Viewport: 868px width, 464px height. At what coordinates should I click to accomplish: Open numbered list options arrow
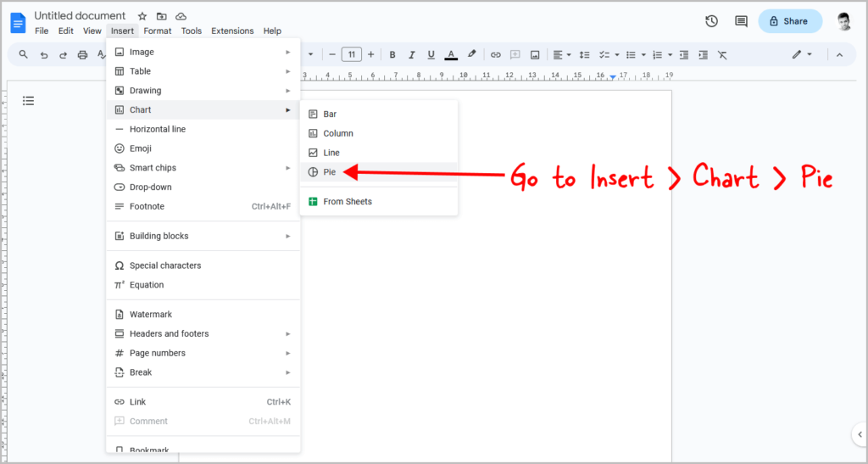670,55
